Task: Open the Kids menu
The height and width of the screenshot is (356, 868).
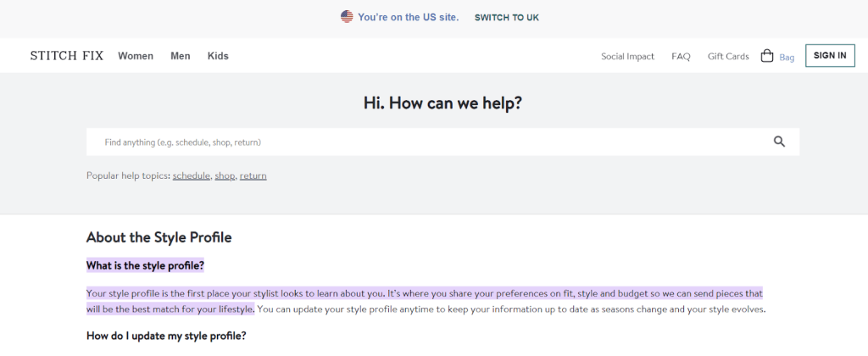Action: [x=218, y=56]
